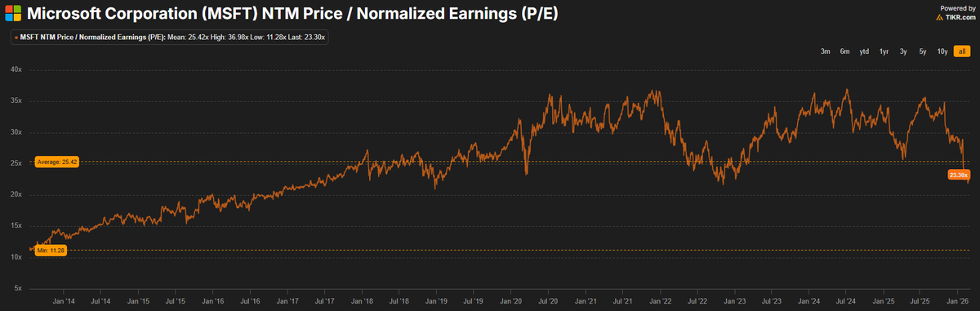The height and width of the screenshot is (311, 980).
Task: Click the Jan '16 x-axis label
Action: (x=212, y=302)
